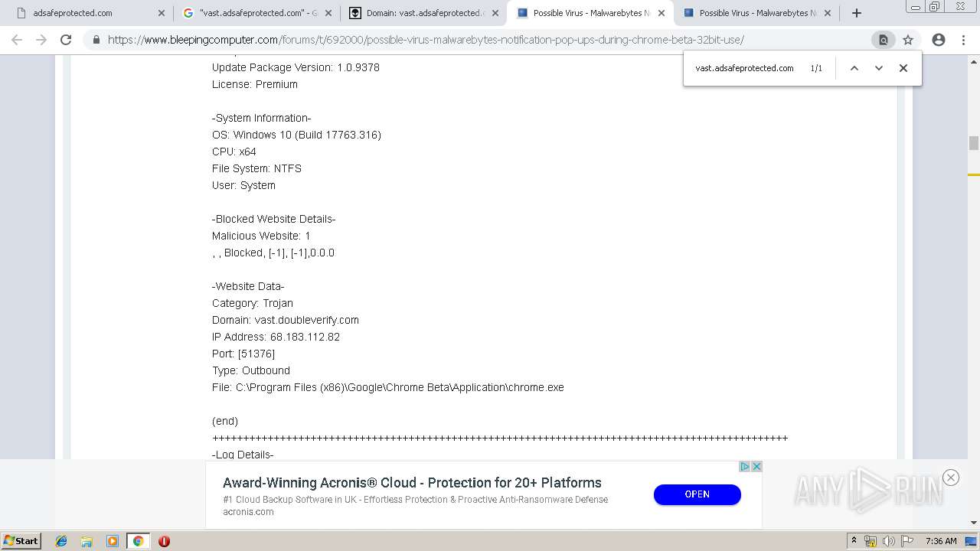The image size is (980, 551).
Task: Click the 7:36 AM clock
Action: pyautogui.click(x=941, y=541)
